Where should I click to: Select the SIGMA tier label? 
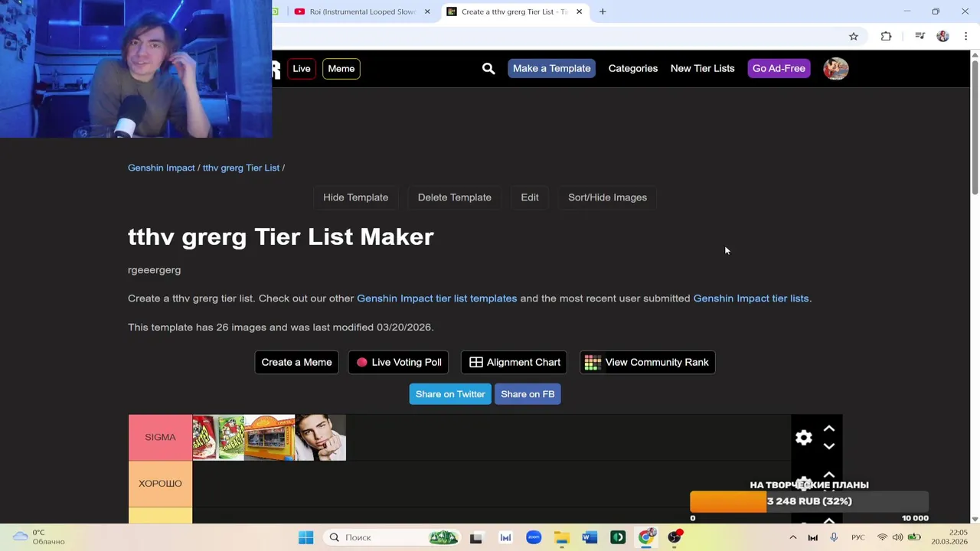pyautogui.click(x=160, y=437)
